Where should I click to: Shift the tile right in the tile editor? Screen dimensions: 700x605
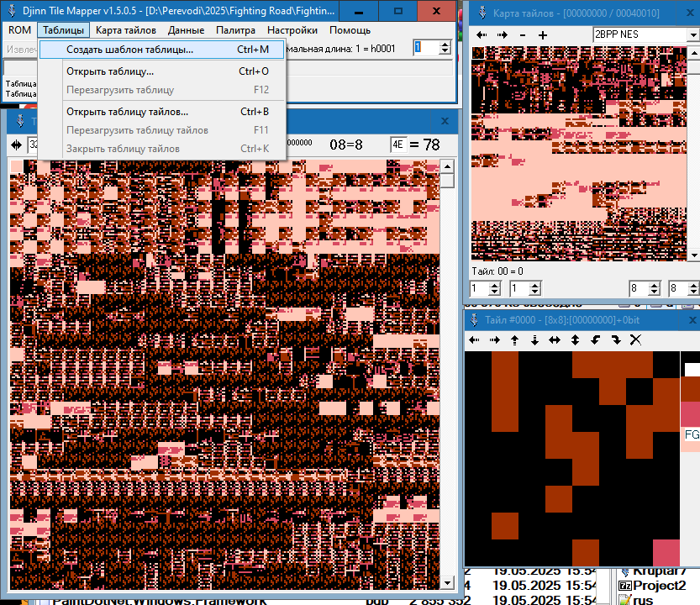[495, 340]
